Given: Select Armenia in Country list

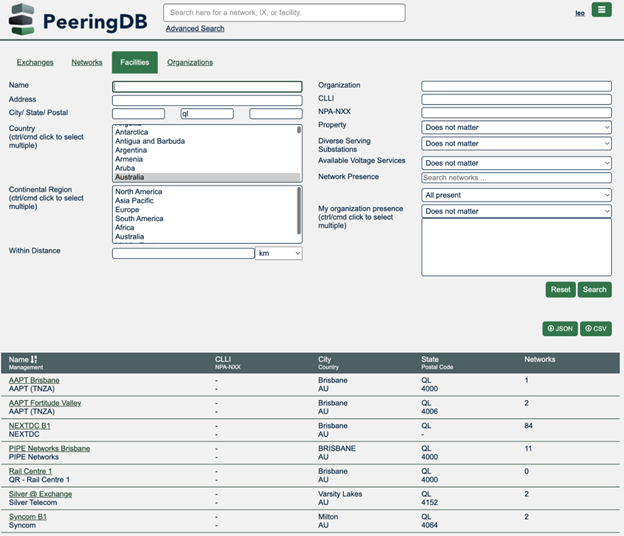Looking at the screenshot, I should tap(129, 159).
